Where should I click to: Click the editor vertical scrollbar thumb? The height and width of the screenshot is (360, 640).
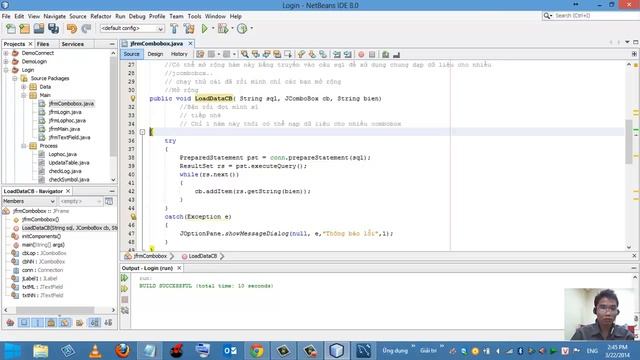coord(629,141)
